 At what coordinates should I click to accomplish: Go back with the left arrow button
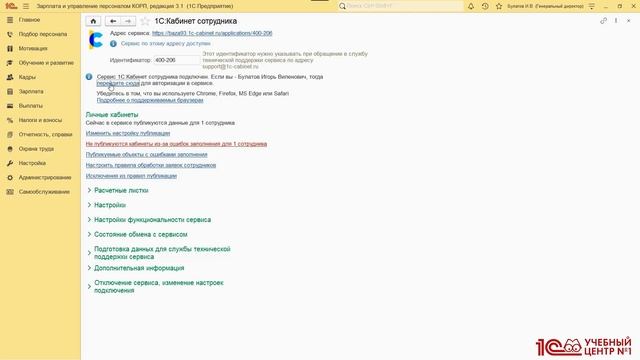(x=113, y=21)
